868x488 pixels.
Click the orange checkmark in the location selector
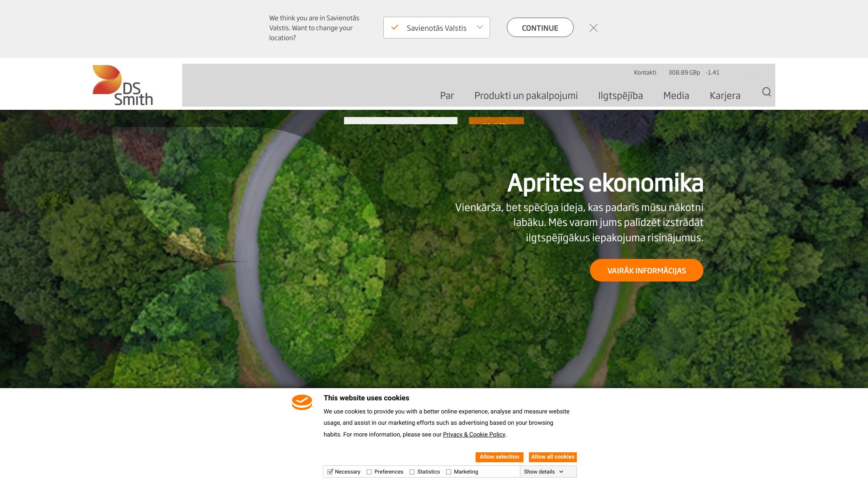[395, 28]
